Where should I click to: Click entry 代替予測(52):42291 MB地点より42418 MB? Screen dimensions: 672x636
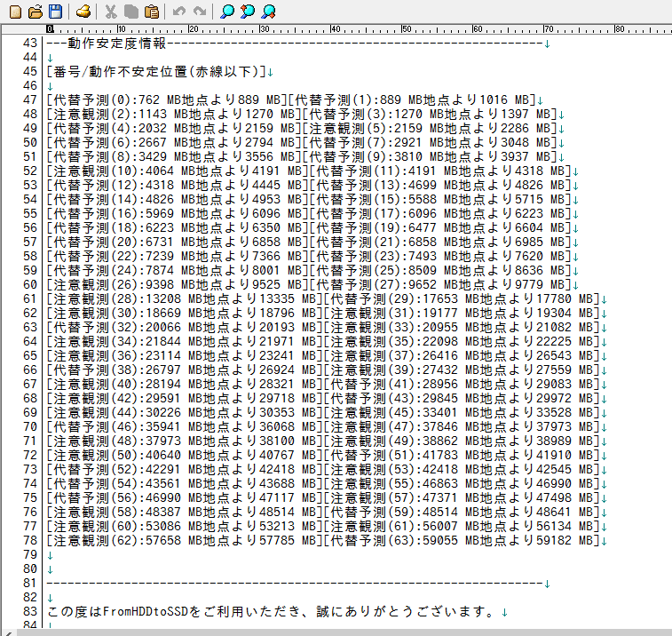click(185, 469)
